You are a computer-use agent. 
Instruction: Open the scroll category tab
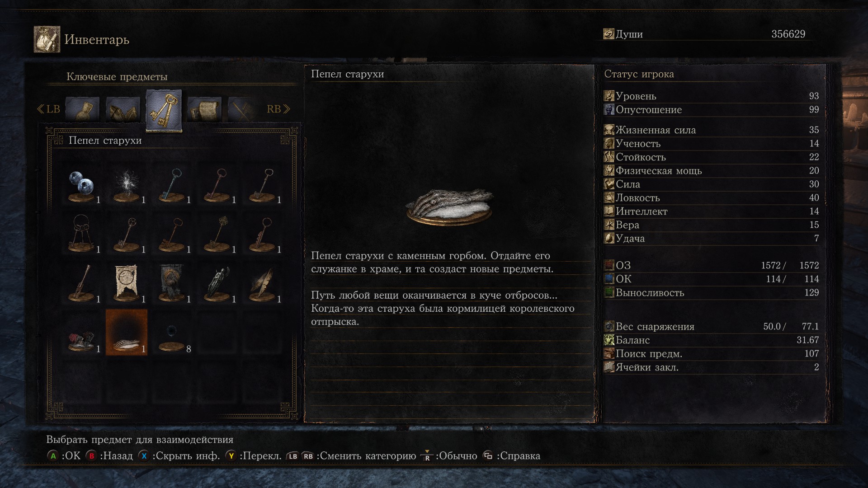click(x=204, y=109)
